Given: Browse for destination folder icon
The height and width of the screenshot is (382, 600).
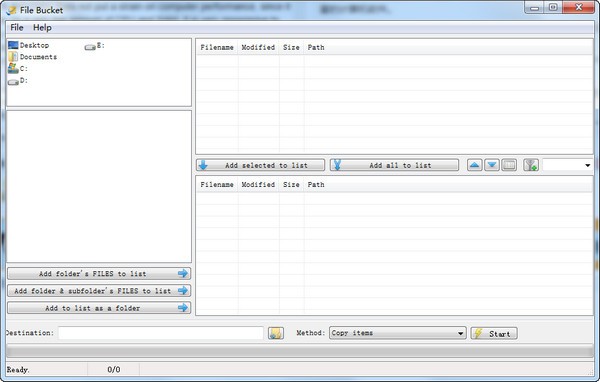Looking at the screenshot, I should click(276, 333).
